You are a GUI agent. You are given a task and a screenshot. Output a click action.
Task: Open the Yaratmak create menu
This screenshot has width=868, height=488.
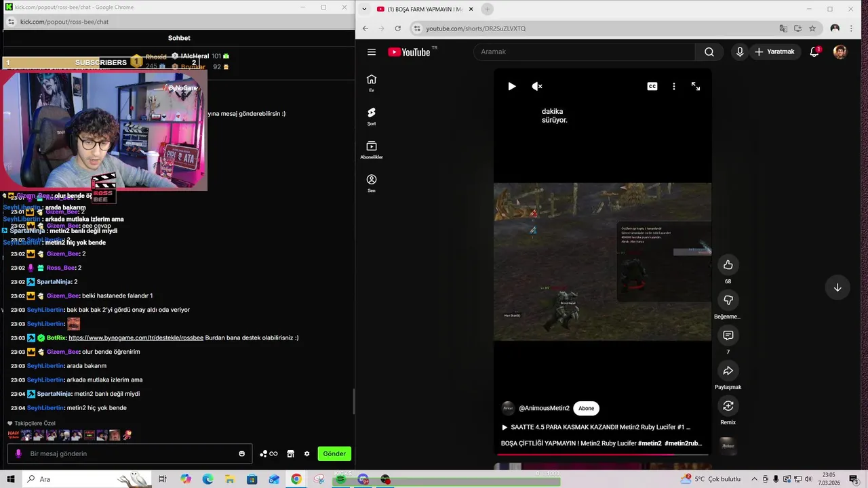click(774, 52)
